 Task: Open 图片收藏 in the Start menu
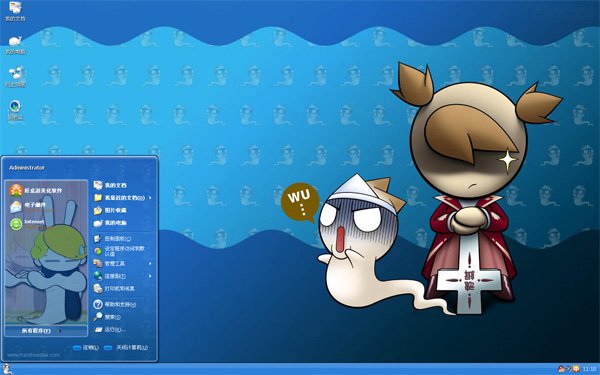coord(111,210)
